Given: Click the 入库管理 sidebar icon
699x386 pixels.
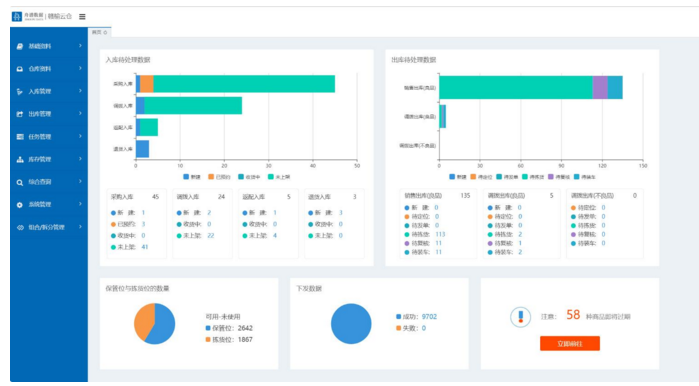Looking at the screenshot, I should (x=20, y=91).
